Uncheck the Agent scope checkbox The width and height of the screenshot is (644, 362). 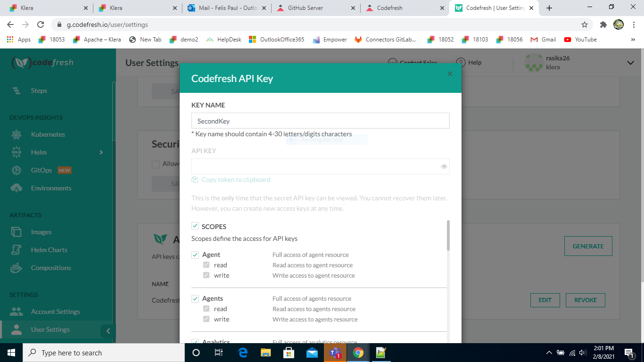tap(195, 255)
